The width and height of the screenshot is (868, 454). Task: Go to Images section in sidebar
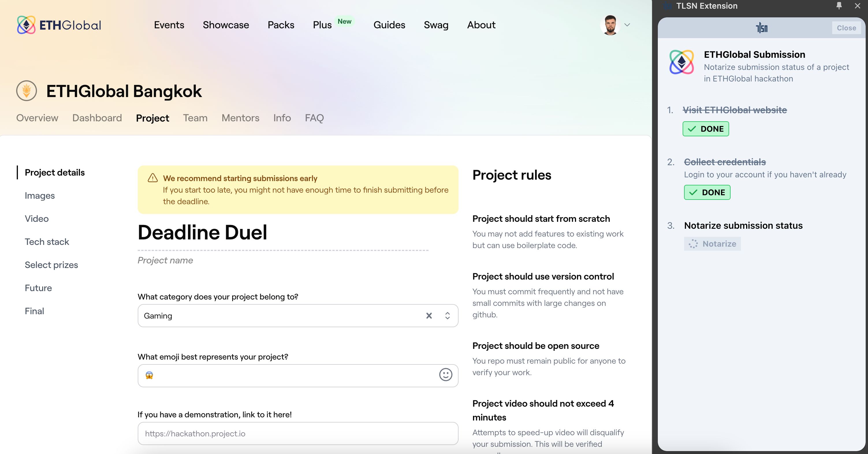tap(40, 196)
